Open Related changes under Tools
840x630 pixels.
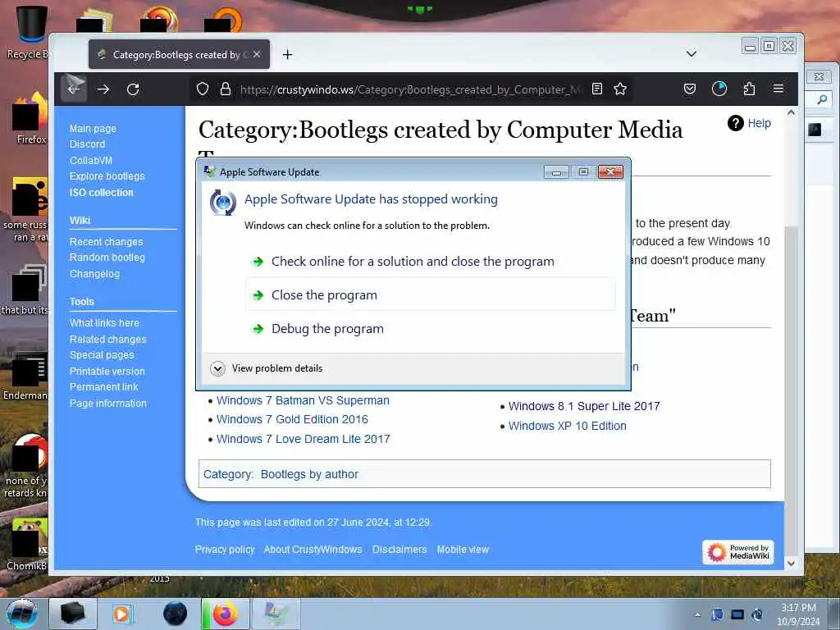tap(107, 339)
